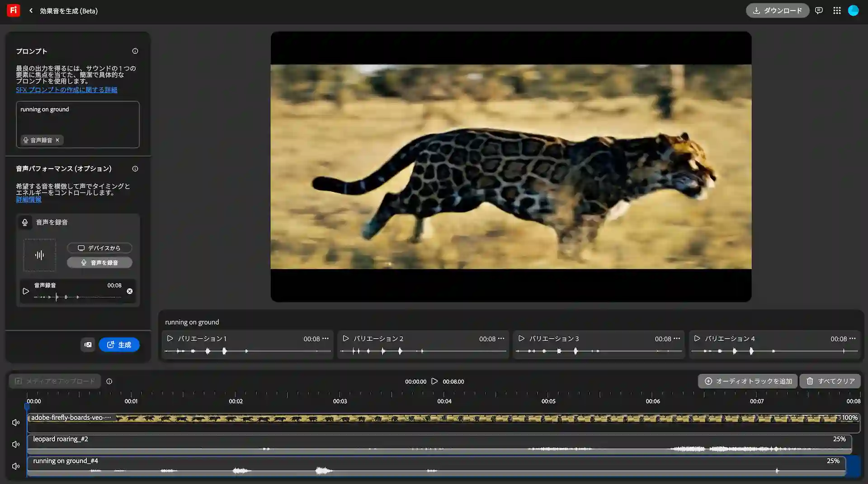The image size is (868, 484).
Task: Click the microphone icon beside 音声を録音 heading
Action: tap(25, 222)
